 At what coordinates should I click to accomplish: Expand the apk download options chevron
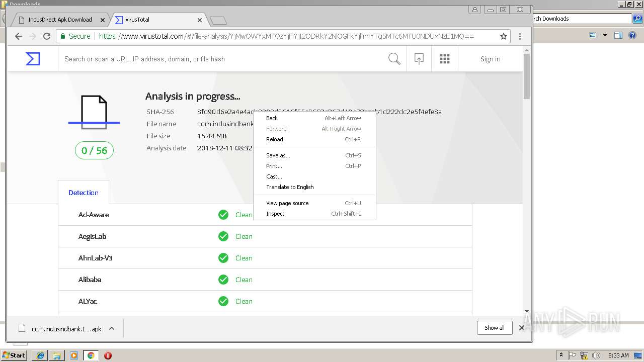tap(112, 328)
